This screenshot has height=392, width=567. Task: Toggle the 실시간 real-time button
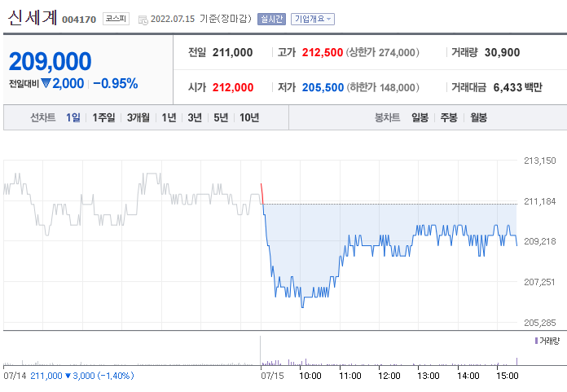(271, 20)
